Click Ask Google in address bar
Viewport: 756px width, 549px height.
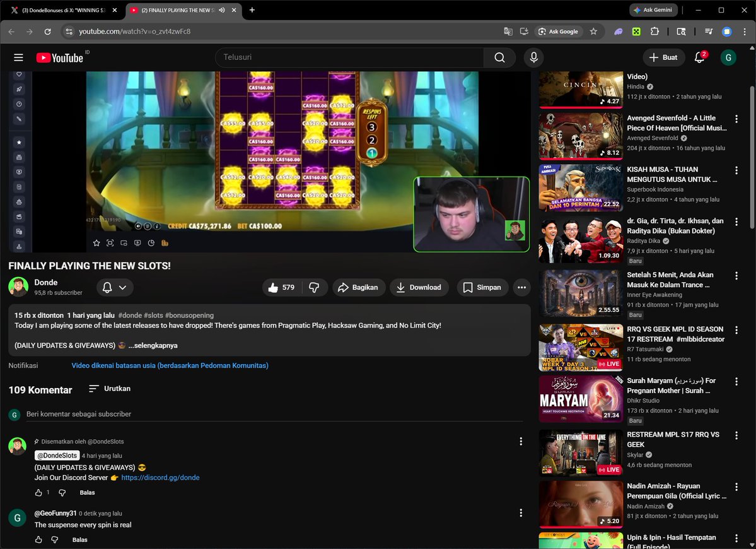(x=558, y=32)
